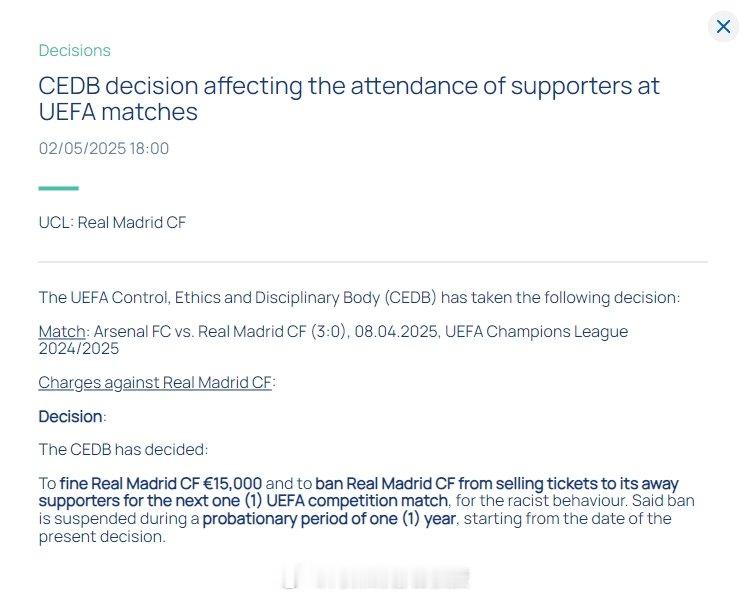Click the bold 'Decision' heading
This screenshot has height=597, width=750.
pos(70,417)
